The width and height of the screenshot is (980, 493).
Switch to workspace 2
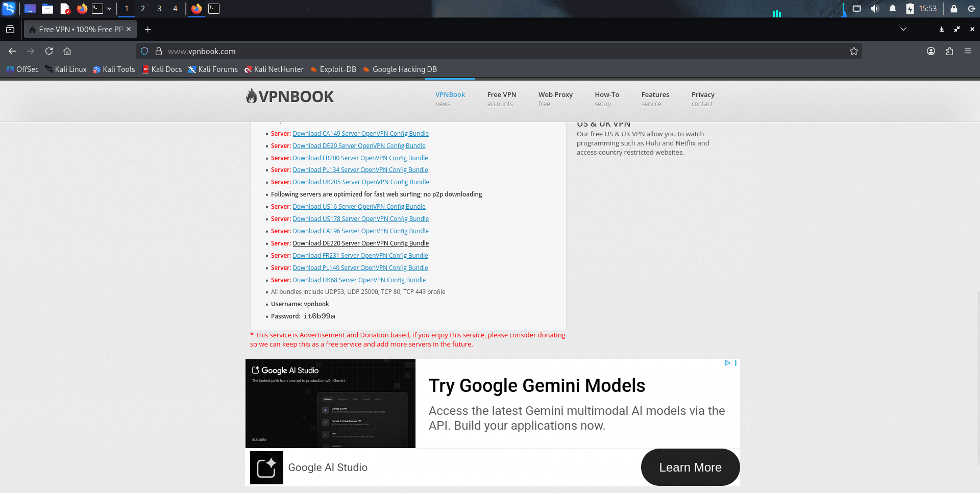click(x=143, y=9)
